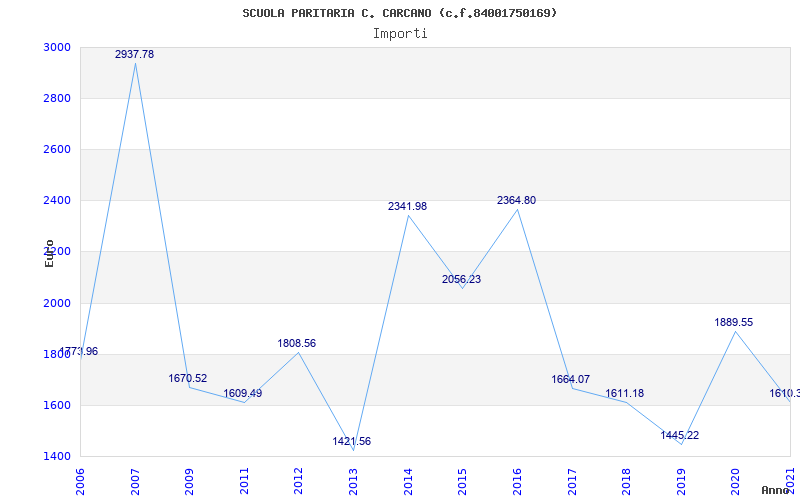Select the 1611.18 data label
This screenshot has height=500, width=800.
(624, 394)
